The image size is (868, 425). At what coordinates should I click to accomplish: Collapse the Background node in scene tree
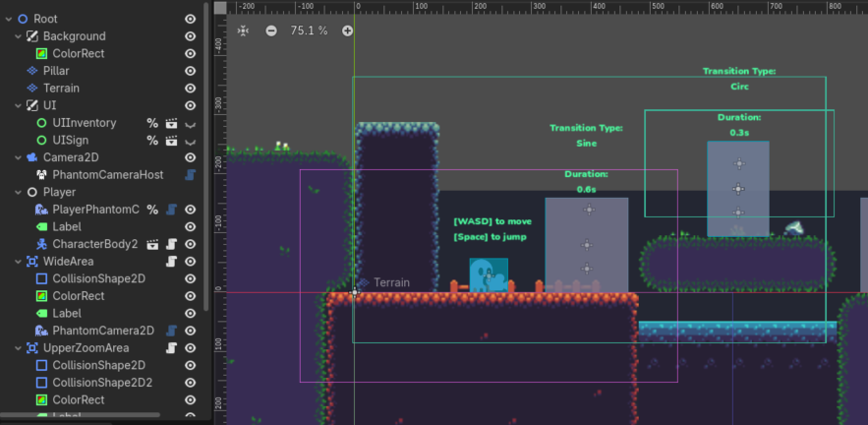[19, 36]
